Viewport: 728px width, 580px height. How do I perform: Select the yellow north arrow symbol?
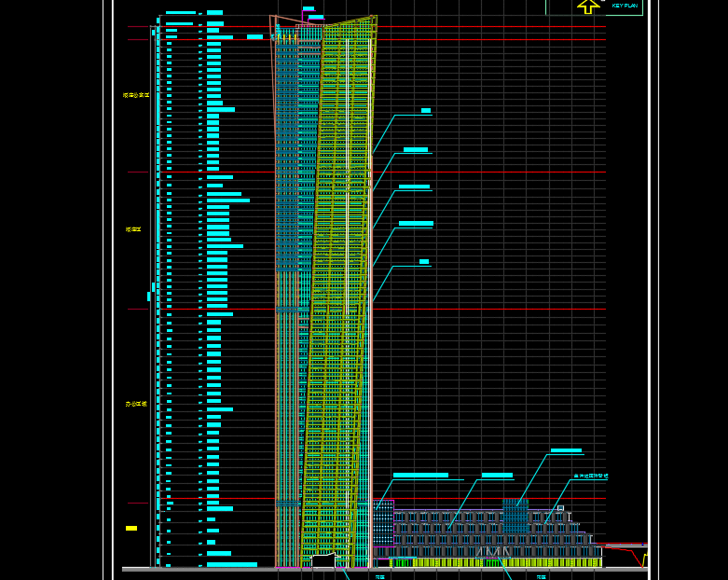pos(588,7)
